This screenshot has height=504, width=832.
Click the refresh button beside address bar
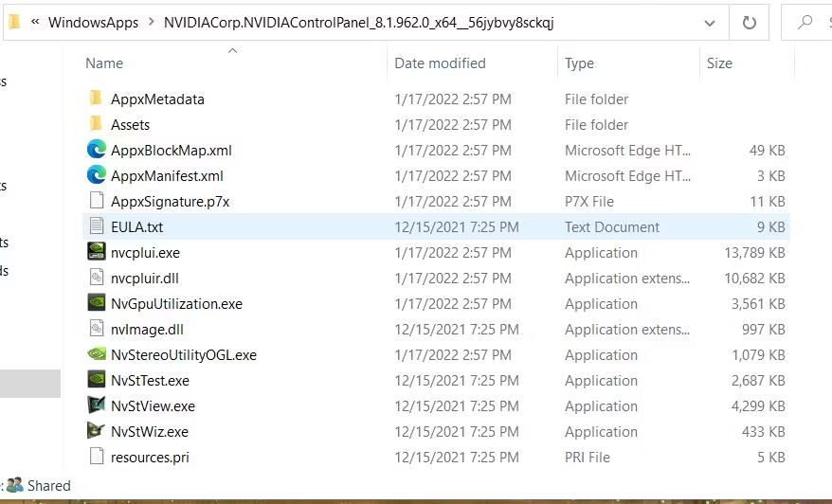[x=750, y=23]
